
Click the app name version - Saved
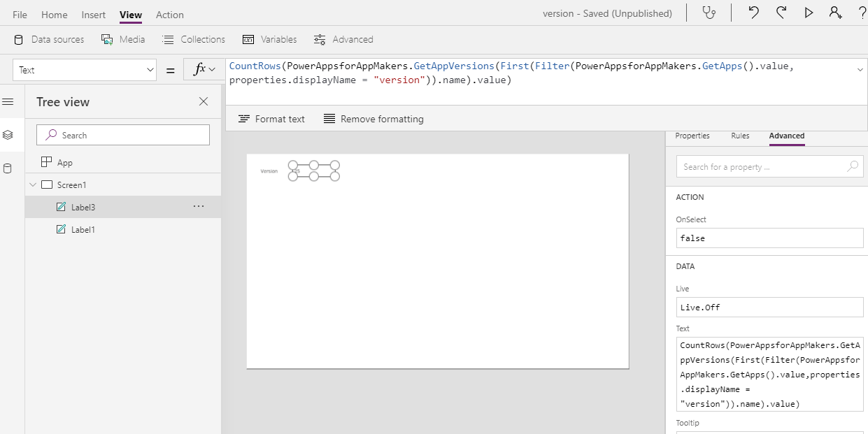pos(607,13)
